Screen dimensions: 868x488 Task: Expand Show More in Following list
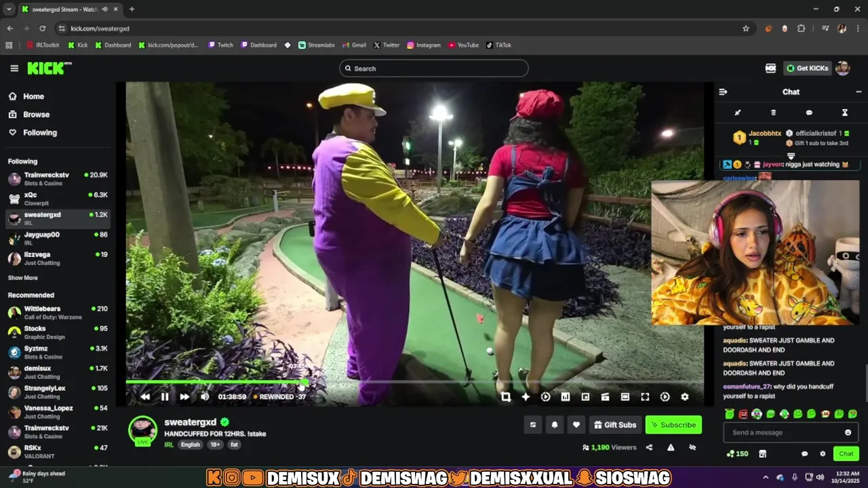[22, 278]
